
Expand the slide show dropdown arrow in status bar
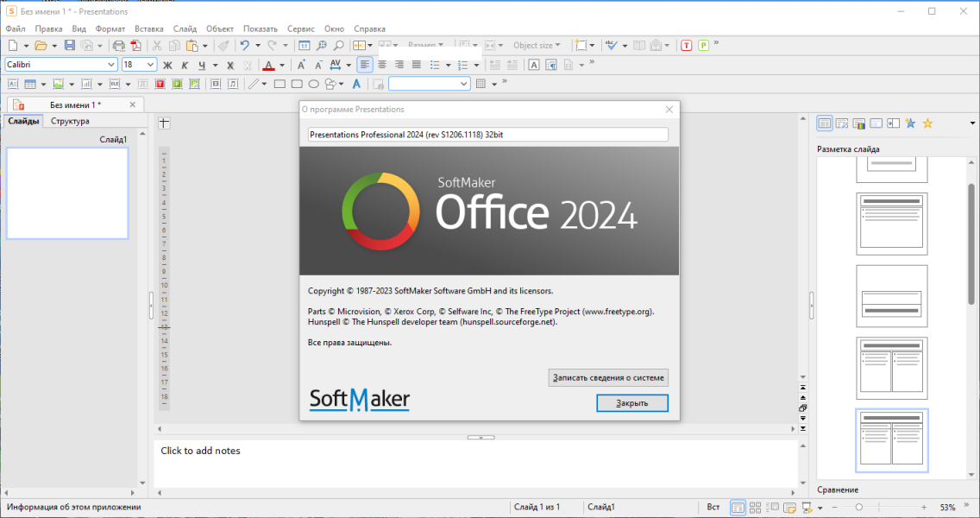[x=820, y=508]
